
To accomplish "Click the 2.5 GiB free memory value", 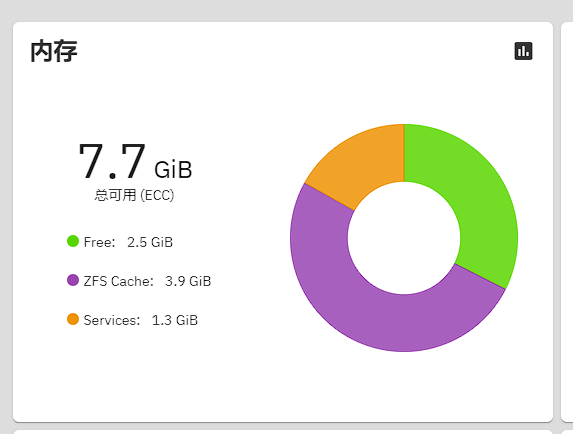I will pyautogui.click(x=150, y=242).
